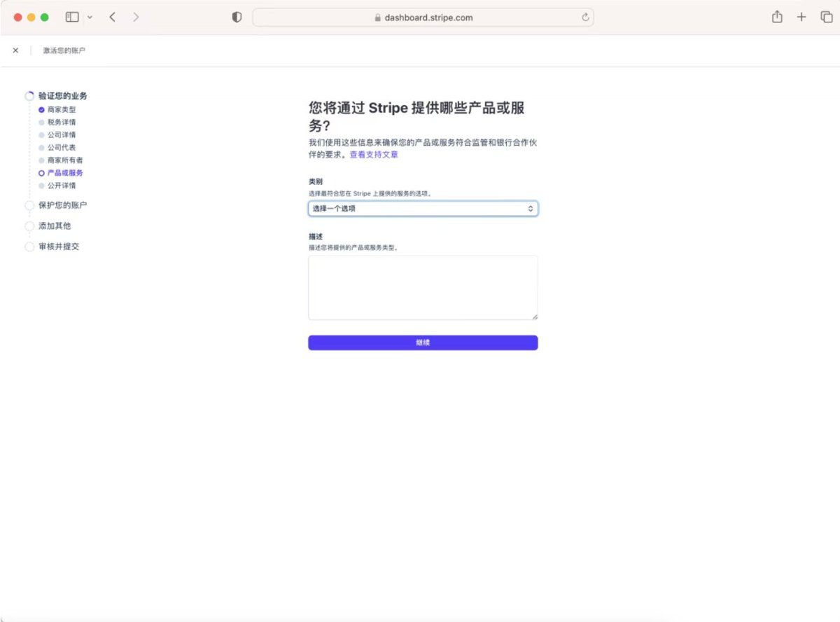Screen dimensions: 840x622
Task: Close the account activation with X icon
Action: [x=15, y=50]
